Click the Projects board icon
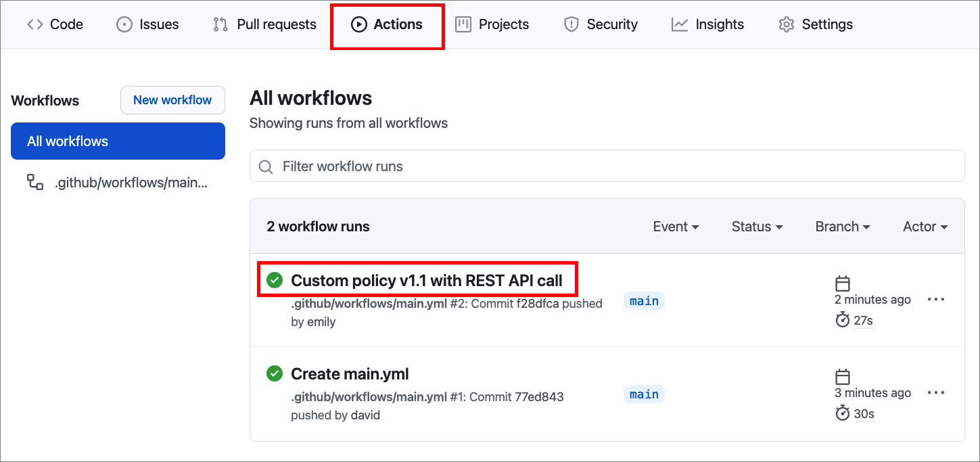Viewport: 980px width, 462px height. (x=463, y=24)
